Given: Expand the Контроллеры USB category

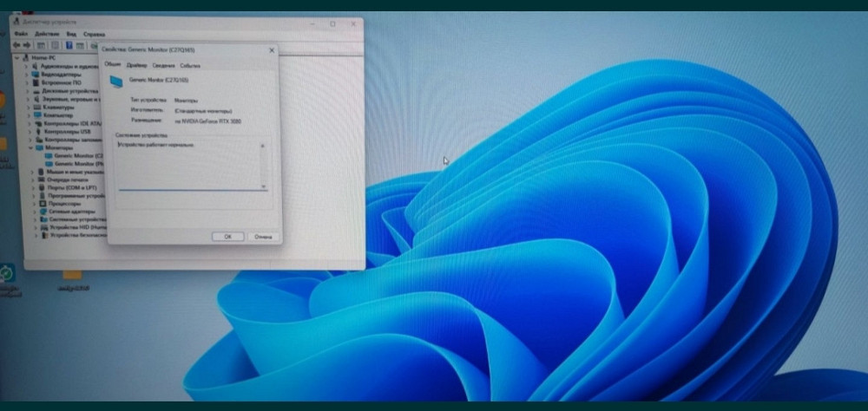Looking at the screenshot, I should tap(26, 131).
